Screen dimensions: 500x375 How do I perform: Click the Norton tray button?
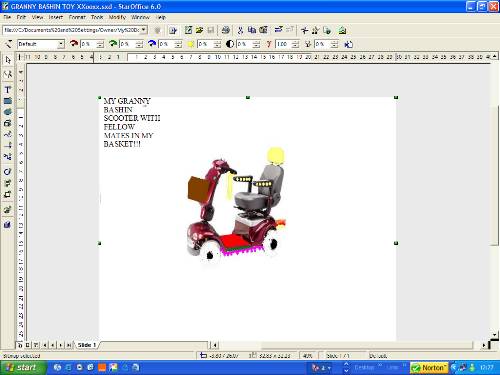[429, 368]
